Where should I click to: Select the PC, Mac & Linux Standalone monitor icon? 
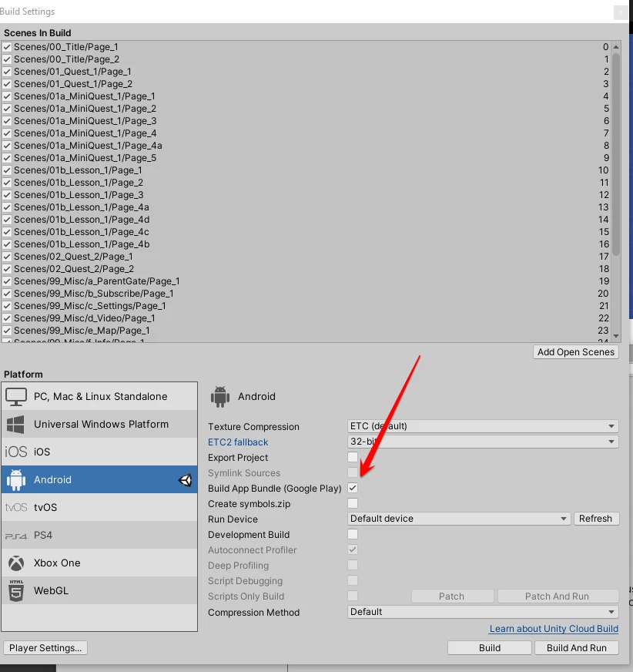coord(16,396)
